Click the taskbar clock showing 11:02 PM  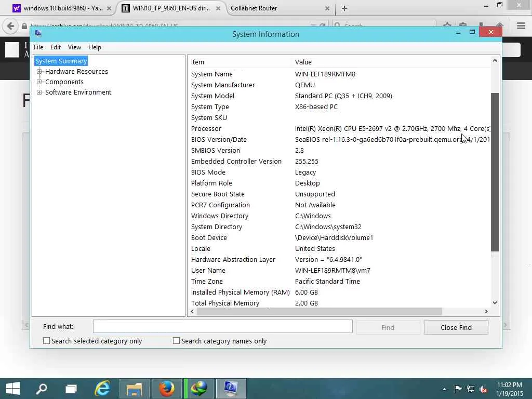[509, 389]
